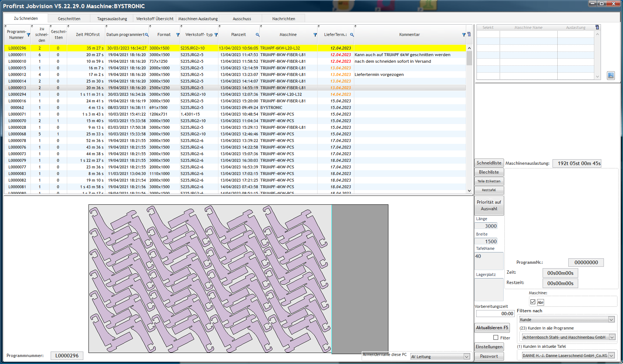Click the Aktualisieren F5 button
The height and width of the screenshot is (364, 623).
click(492, 328)
